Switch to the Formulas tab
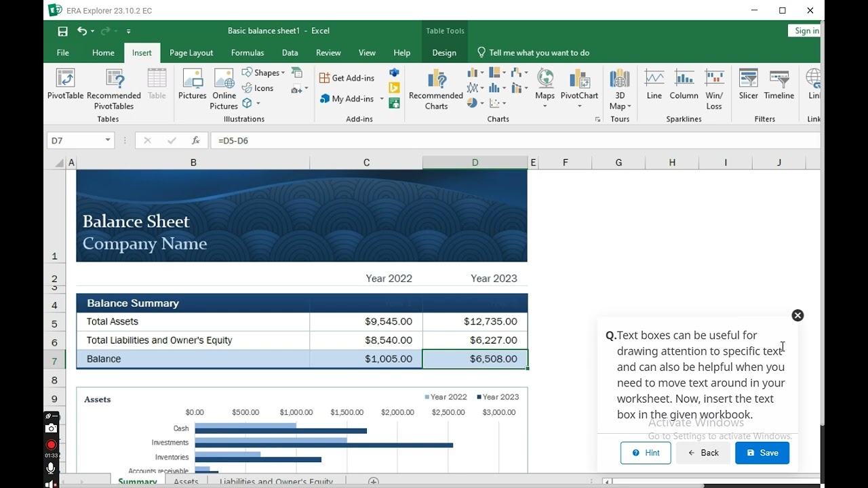This screenshot has height=488, width=868. (248, 53)
